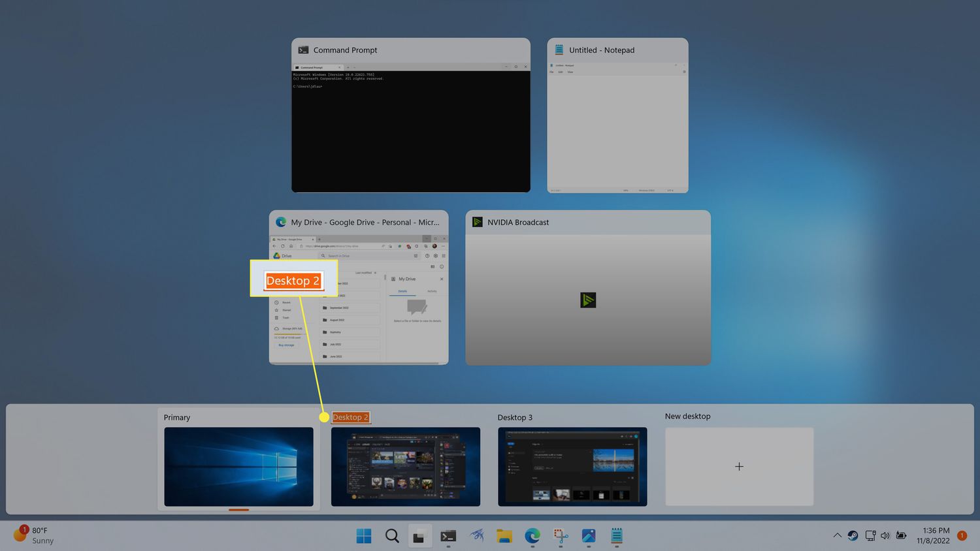Launch File Explorer from the taskbar
Image resolution: width=980 pixels, height=551 pixels.
504,536
